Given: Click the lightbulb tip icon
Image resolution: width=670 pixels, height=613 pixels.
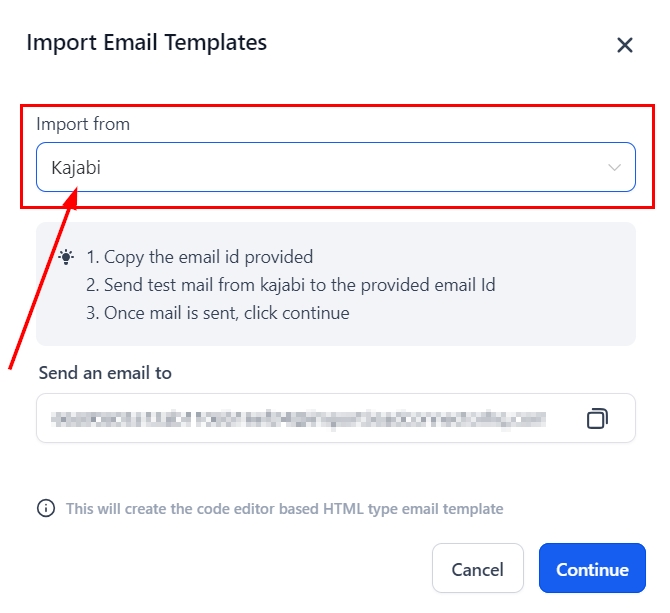Looking at the screenshot, I should pos(66,257).
